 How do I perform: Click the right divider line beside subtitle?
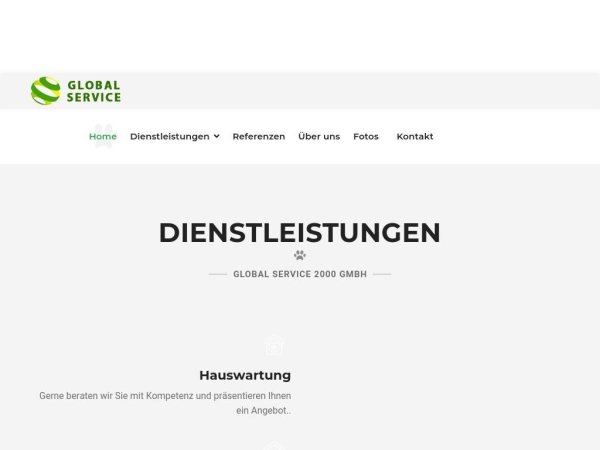pyautogui.click(x=382, y=274)
